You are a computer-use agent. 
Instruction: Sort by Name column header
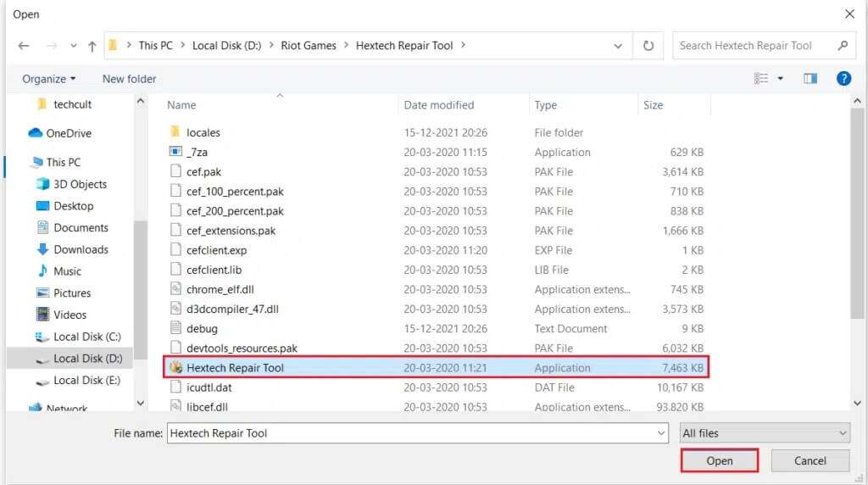[181, 105]
